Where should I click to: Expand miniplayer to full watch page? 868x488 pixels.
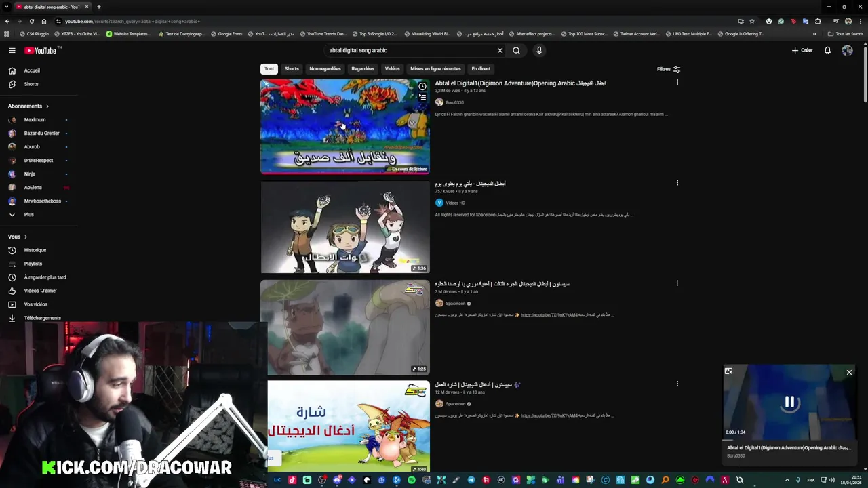(x=728, y=371)
